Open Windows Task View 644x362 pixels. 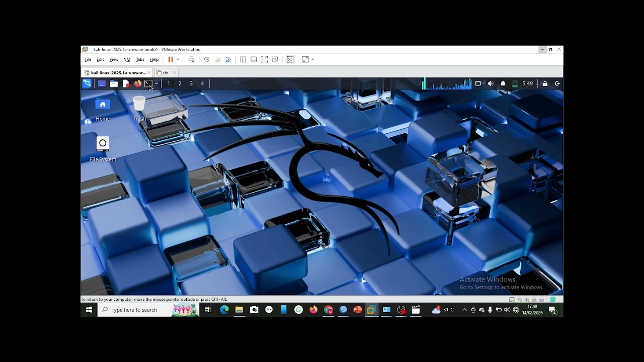click(x=208, y=310)
